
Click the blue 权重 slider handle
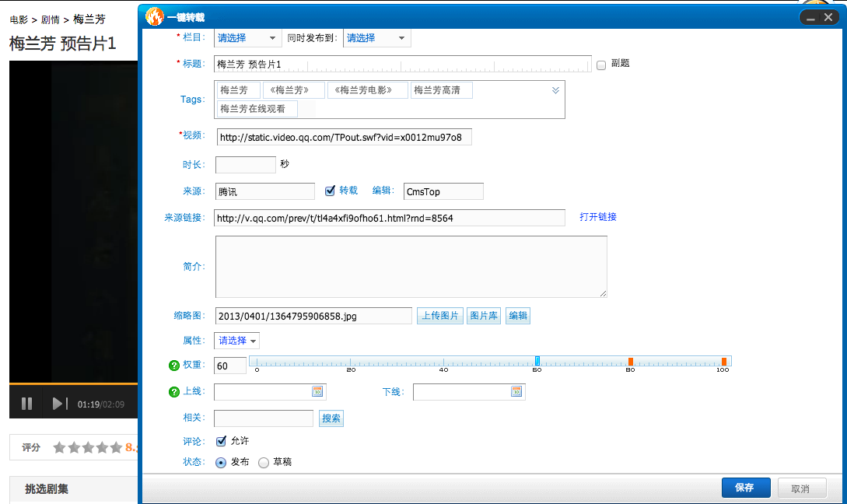537,361
